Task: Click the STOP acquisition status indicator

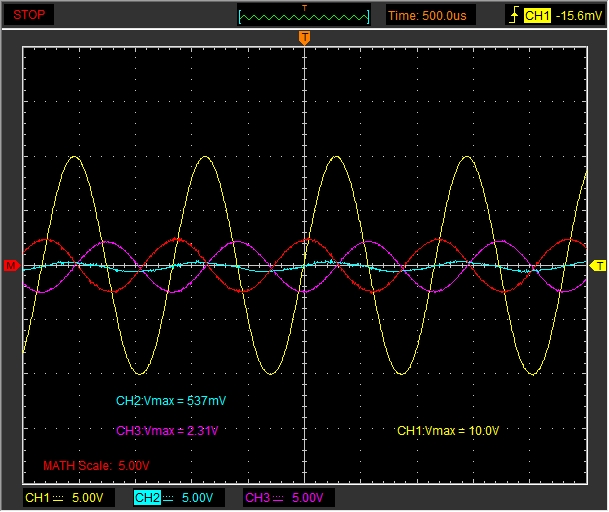Action: [x=29, y=15]
